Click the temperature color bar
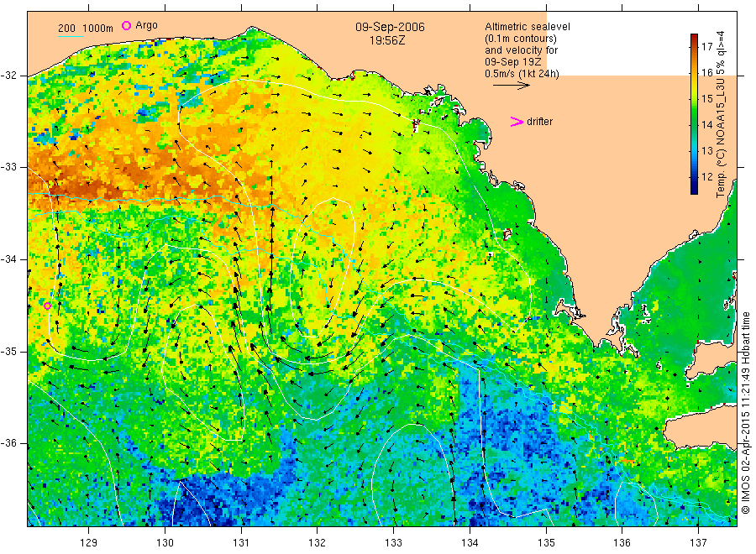Screen dimensions: 756x554 pyautogui.click(x=694, y=114)
